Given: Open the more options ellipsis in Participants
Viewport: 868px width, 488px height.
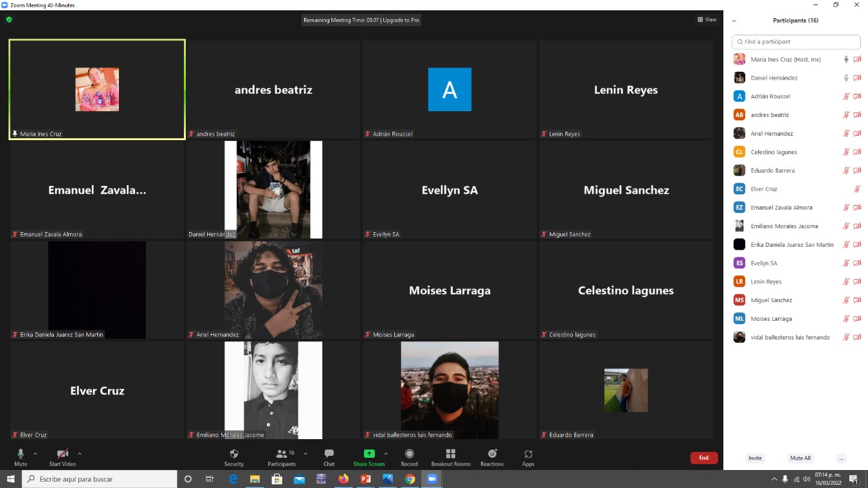Looking at the screenshot, I should click(x=841, y=458).
